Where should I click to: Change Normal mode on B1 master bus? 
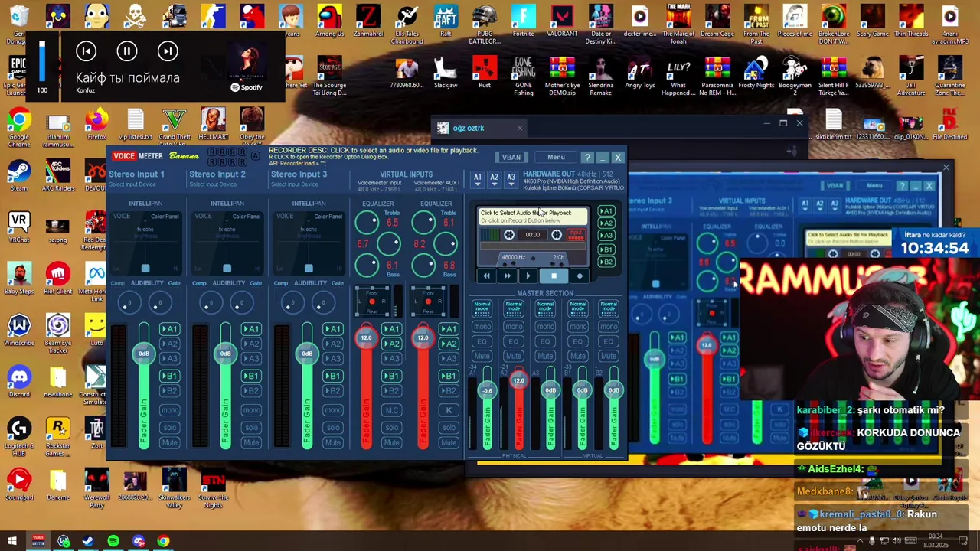click(x=577, y=308)
